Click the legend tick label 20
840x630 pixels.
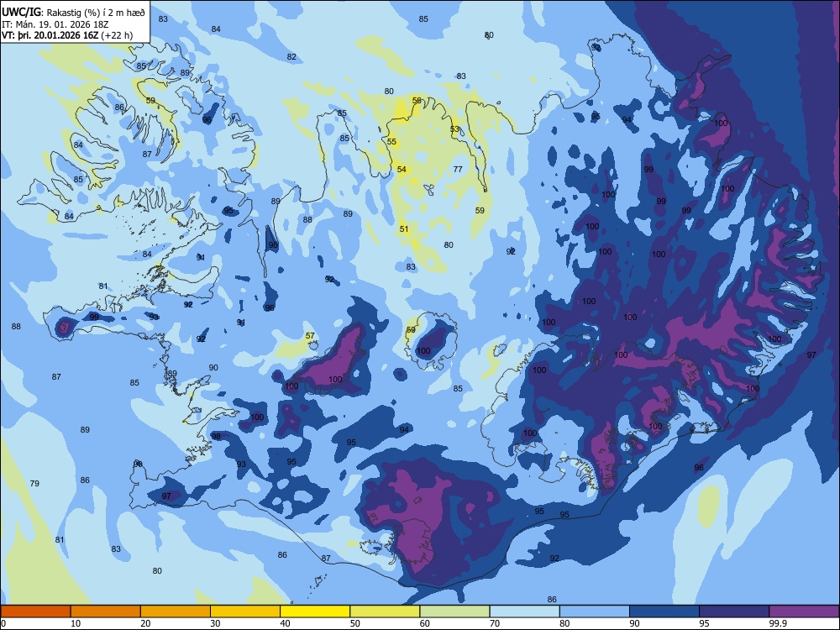point(145,623)
